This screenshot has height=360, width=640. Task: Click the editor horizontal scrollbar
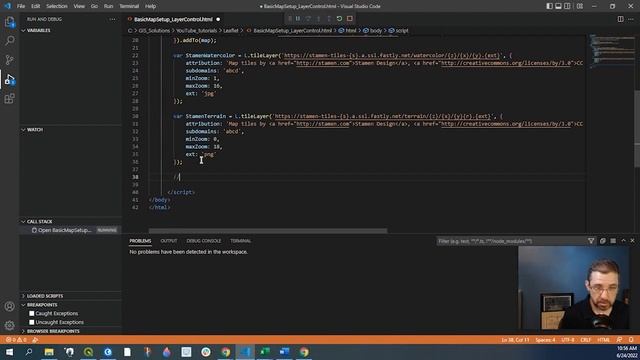pos(268,231)
